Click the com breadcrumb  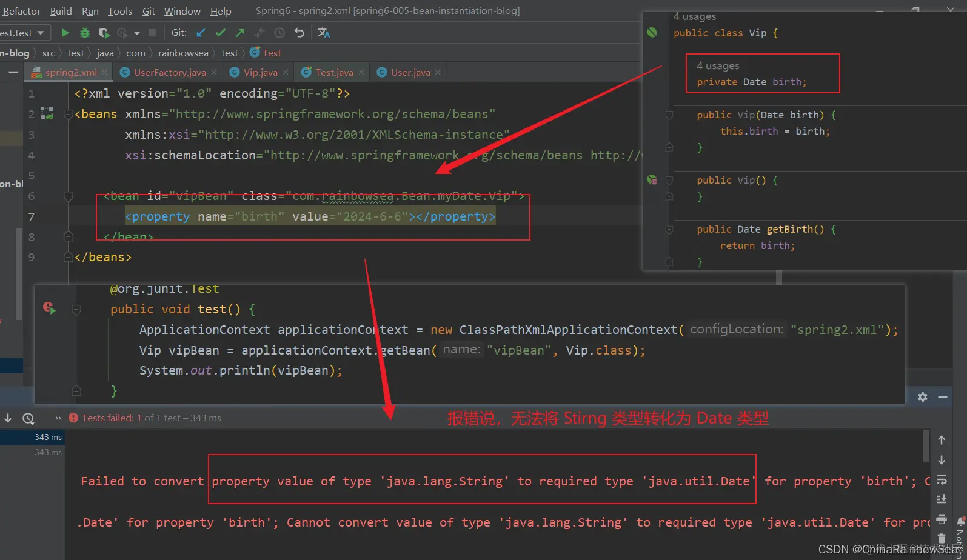pos(135,53)
